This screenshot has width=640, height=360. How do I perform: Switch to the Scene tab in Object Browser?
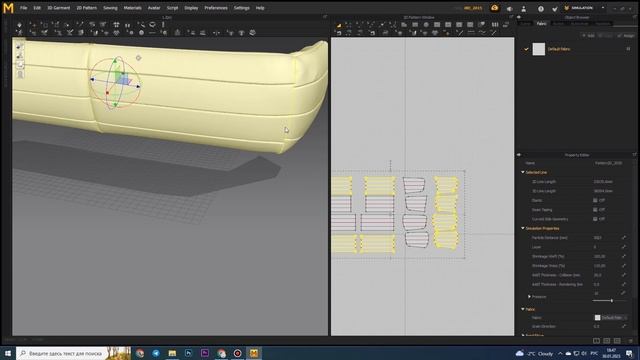(x=525, y=24)
